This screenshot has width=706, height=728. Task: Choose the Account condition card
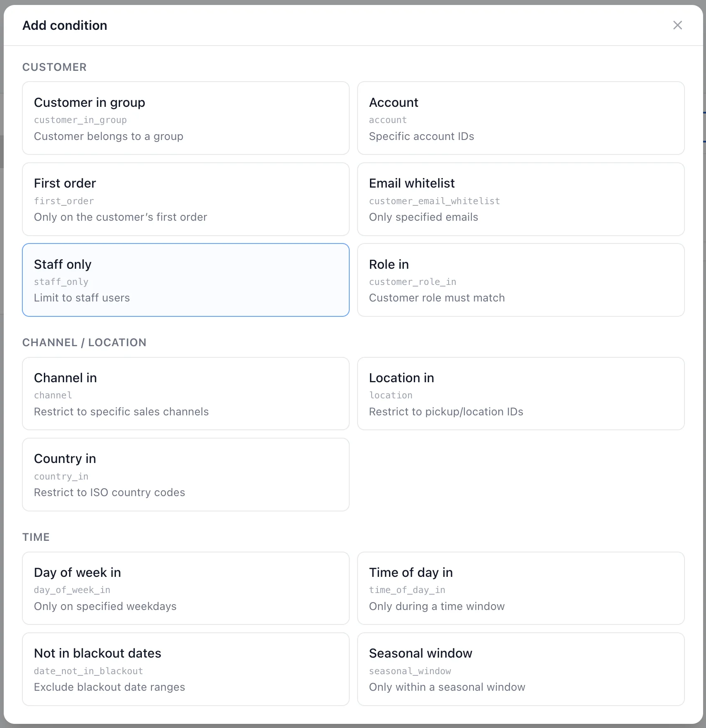coord(521,118)
